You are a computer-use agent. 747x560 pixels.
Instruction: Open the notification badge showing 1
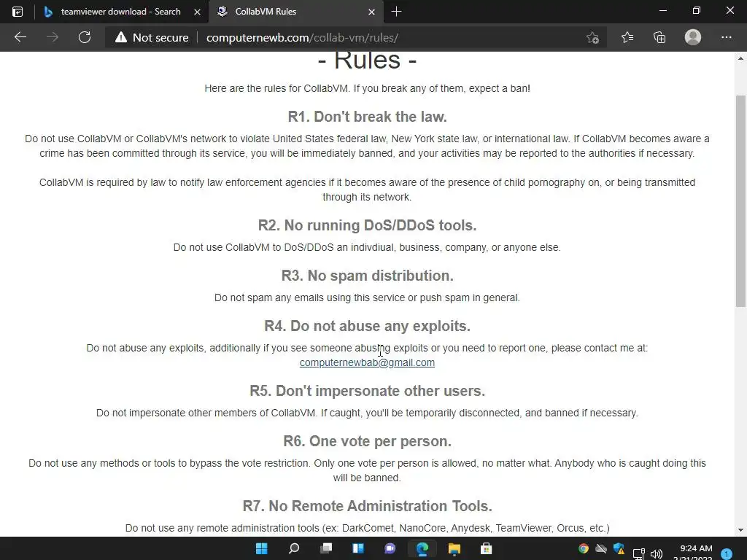(727, 553)
